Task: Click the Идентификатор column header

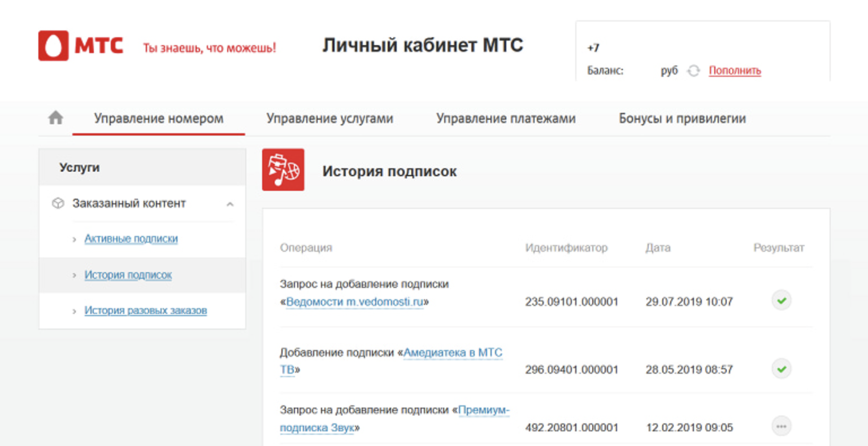Action: tap(566, 248)
